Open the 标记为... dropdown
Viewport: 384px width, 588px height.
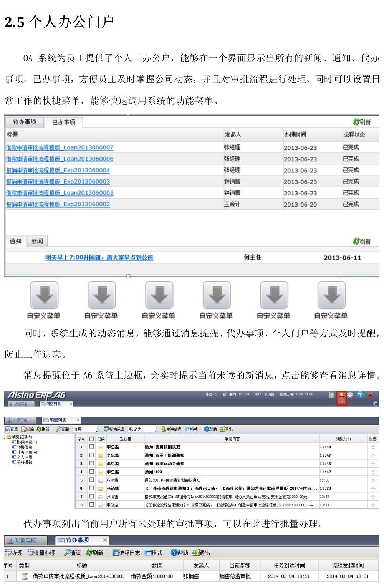tap(142, 429)
